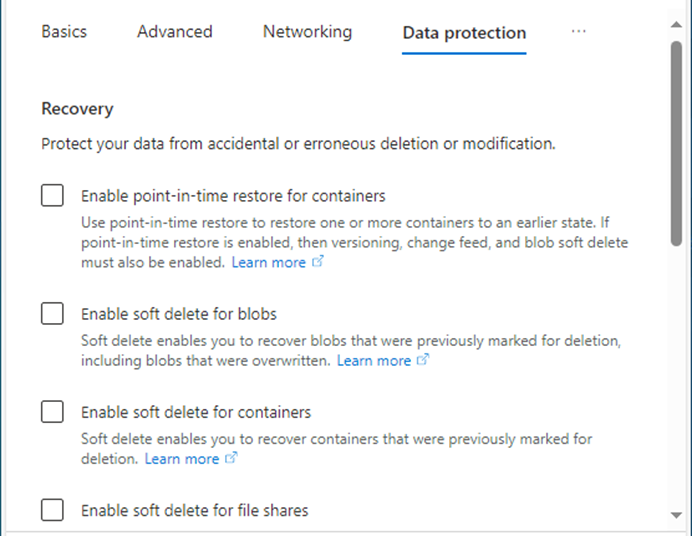Open Learn more link for point-in-time restore

point(269,262)
